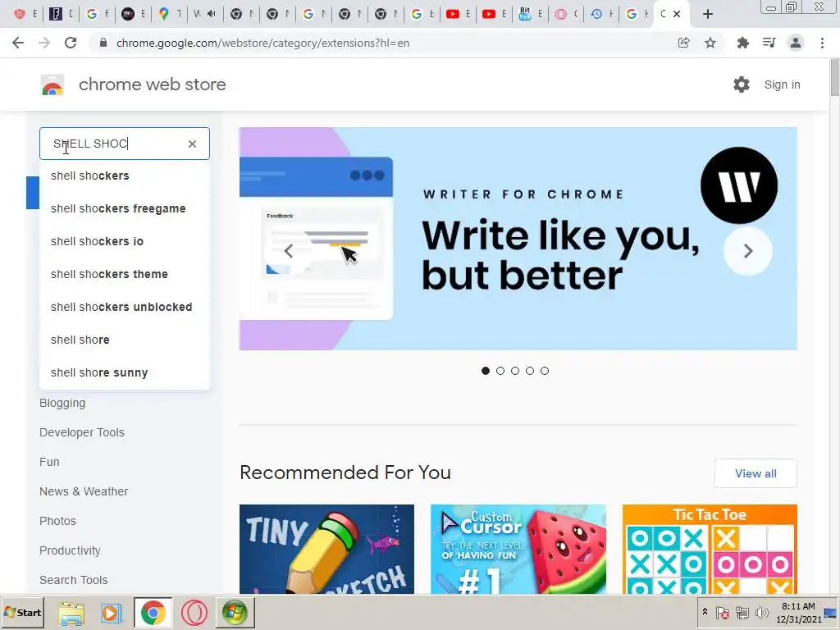840x630 pixels.
Task: Show previous carousel slide with left arrow
Action: click(x=288, y=251)
